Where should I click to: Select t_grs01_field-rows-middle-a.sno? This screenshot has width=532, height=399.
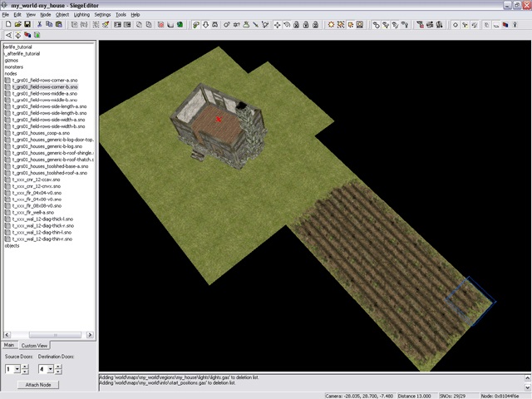pos(45,93)
